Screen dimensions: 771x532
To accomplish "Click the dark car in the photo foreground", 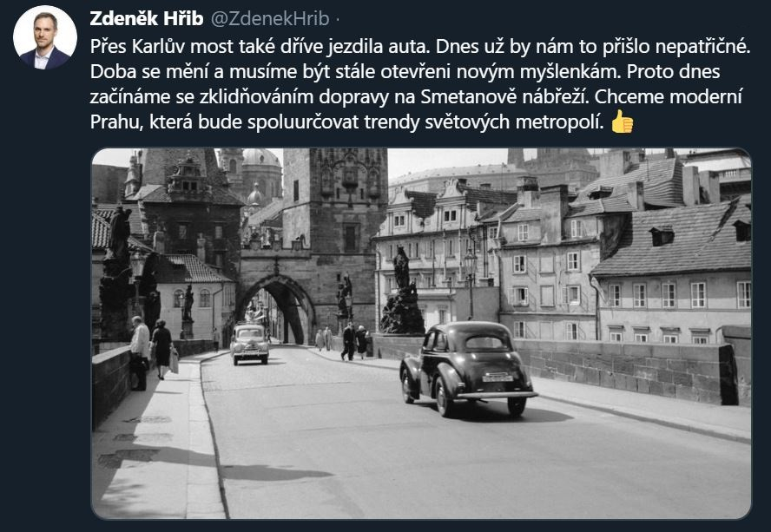I will tap(467, 369).
